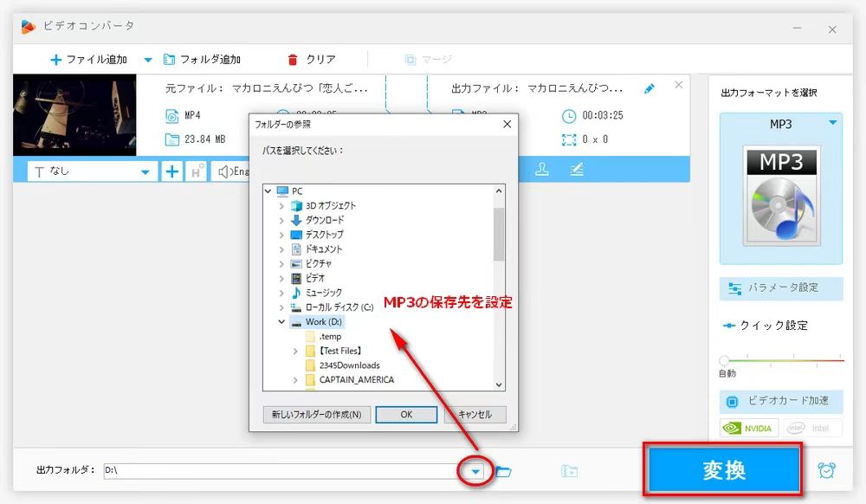866x504 pixels.
Task: Click the plus icon to add subtitle
Action: click(x=171, y=171)
